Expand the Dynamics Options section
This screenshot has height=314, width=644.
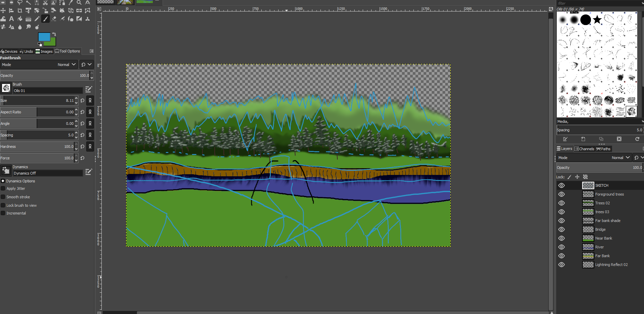(3, 181)
